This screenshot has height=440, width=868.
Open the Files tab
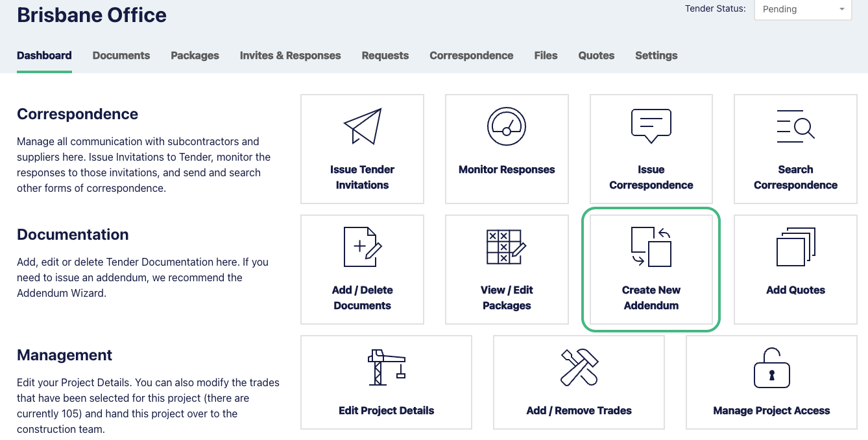(x=546, y=56)
